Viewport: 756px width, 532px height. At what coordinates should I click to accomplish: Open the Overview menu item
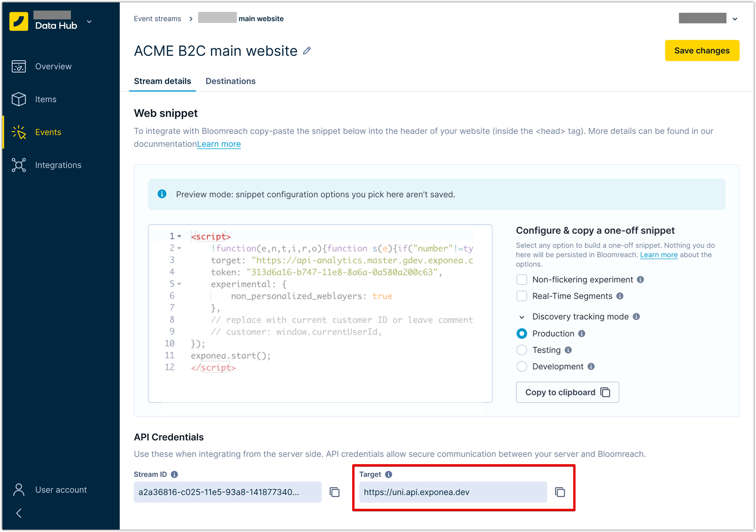[53, 66]
